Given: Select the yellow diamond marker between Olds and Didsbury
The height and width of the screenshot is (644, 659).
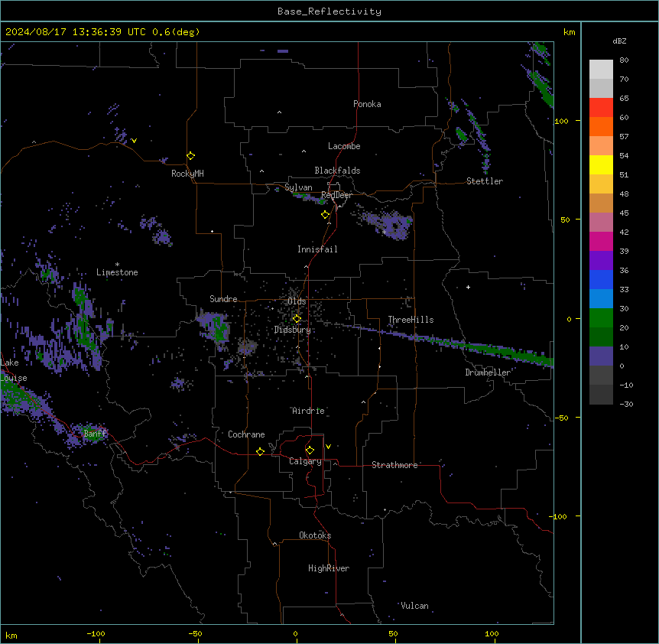Looking at the screenshot, I should click(297, 319).
